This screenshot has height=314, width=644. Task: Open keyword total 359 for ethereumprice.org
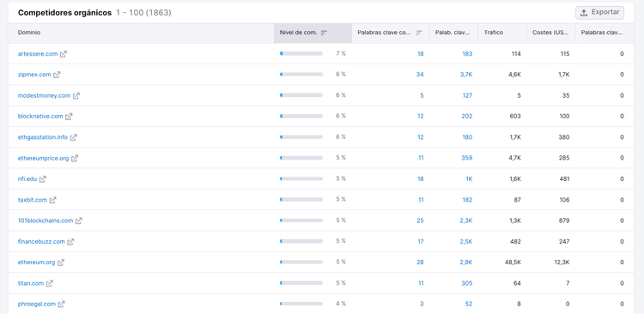tap(467, 158)
